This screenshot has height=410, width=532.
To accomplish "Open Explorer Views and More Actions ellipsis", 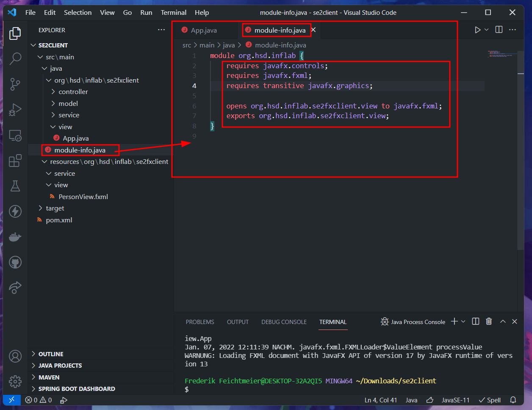I will (x=161, y=30).
